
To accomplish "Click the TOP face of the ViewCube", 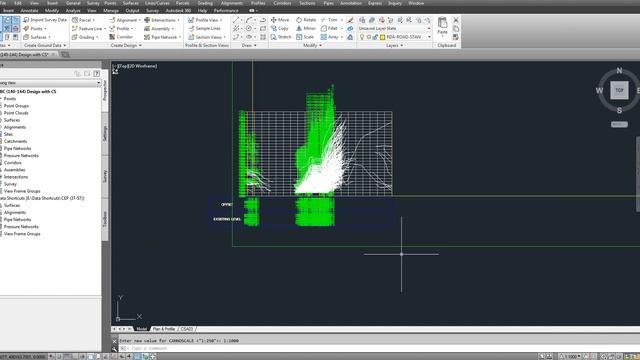I will pyautogui.click(x=619, y=90).
